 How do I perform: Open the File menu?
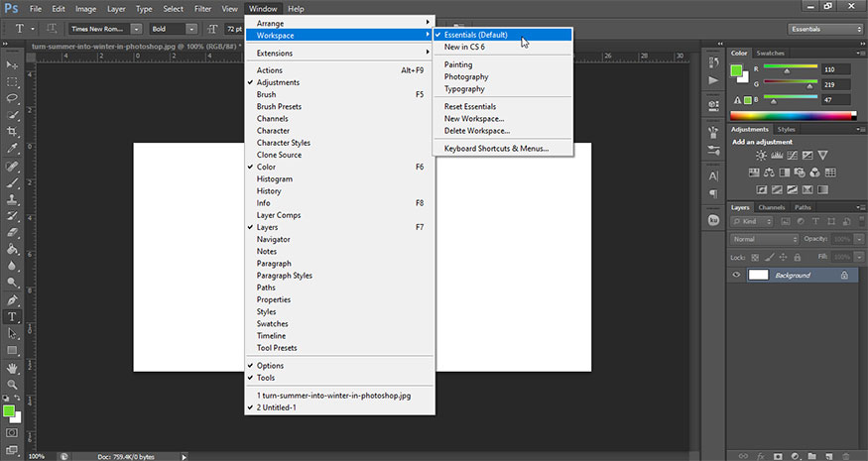click(x=36, y=9)
